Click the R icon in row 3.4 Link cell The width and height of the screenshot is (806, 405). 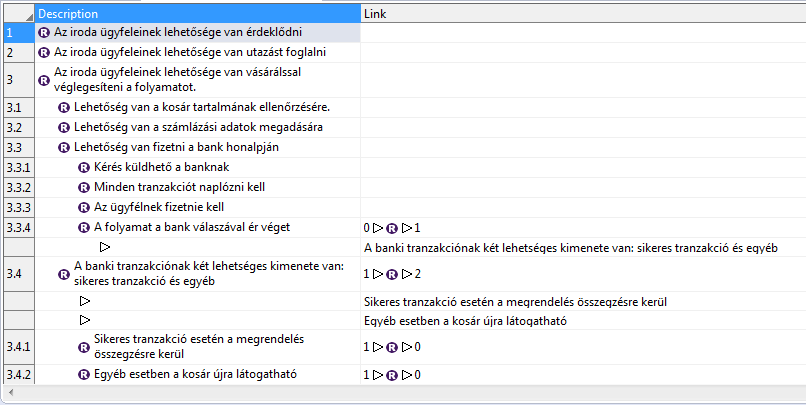pyautogui.click(x=392, y=274)
